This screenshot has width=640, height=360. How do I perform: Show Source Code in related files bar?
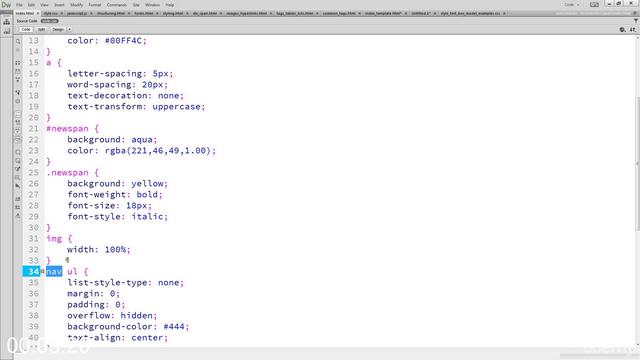point(27,21)
